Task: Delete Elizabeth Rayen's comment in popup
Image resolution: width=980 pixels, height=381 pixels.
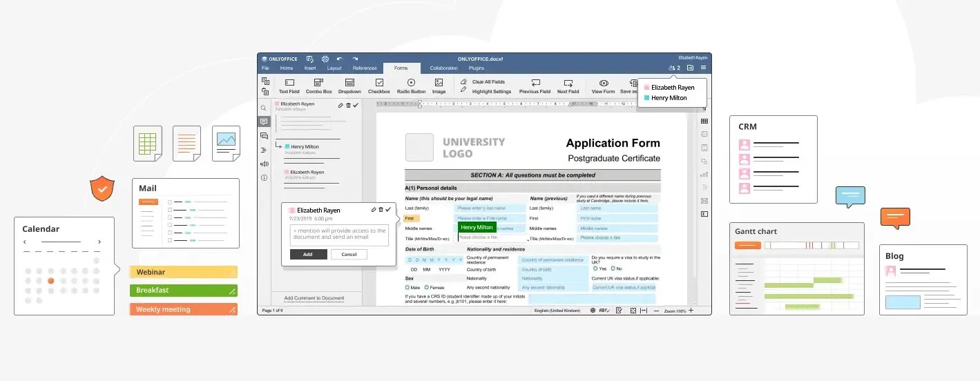Action: click(381, 209)
